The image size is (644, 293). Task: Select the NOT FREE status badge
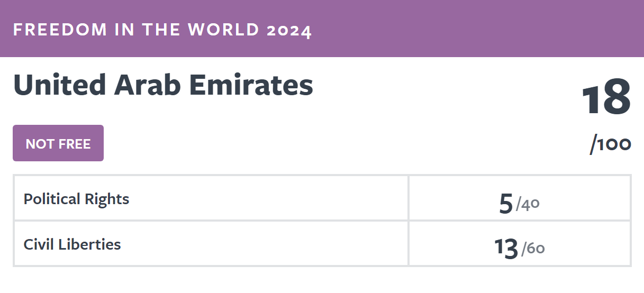58,143
